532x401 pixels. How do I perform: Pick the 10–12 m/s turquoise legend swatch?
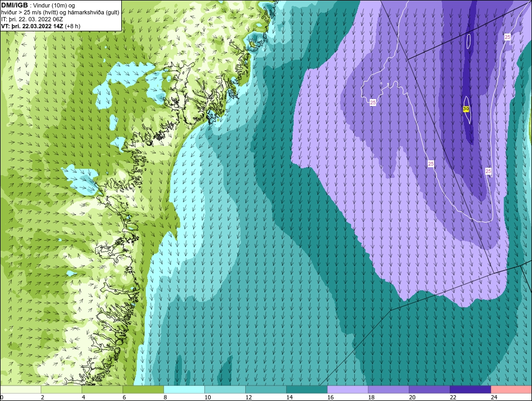tap(225, 389)
